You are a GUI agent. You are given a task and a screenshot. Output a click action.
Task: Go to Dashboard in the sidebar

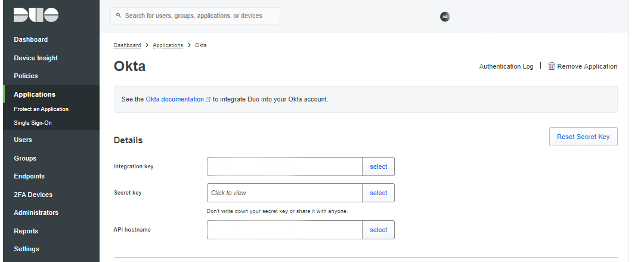click(31, 39)
